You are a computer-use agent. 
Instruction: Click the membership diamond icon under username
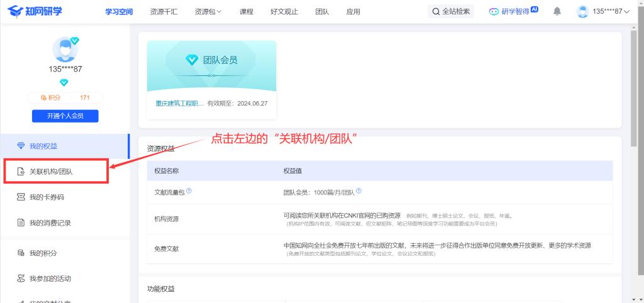pos(64,82)
